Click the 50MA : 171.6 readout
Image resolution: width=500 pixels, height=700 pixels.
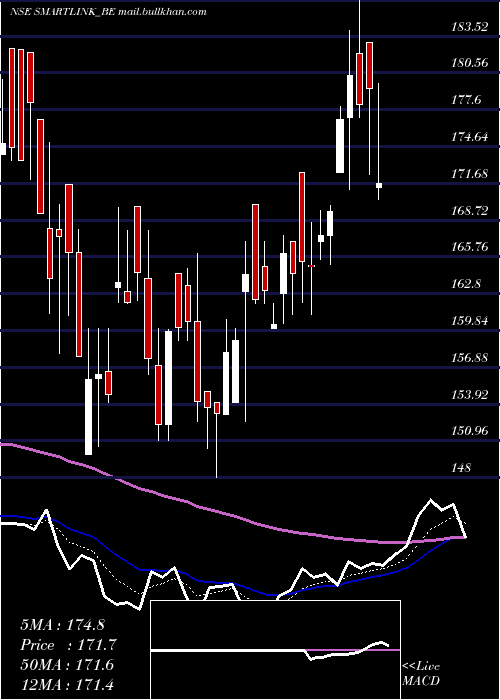tap(67, 665)
